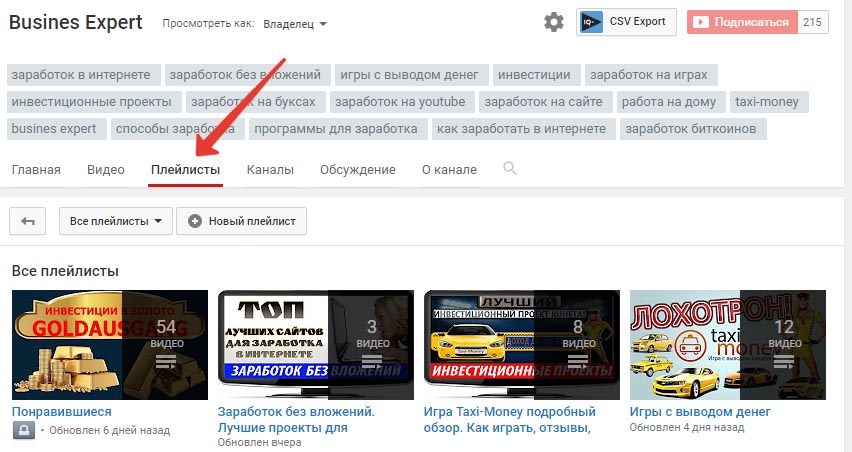Open the Понравившиеся playlist link
Viewport: 852px width, 452px height.
(x=61, y=412)
